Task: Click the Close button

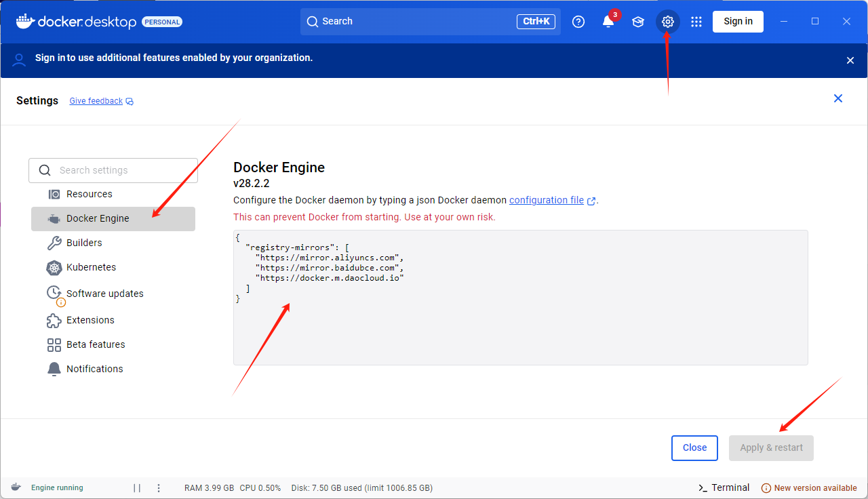Action: click(694, 447)
